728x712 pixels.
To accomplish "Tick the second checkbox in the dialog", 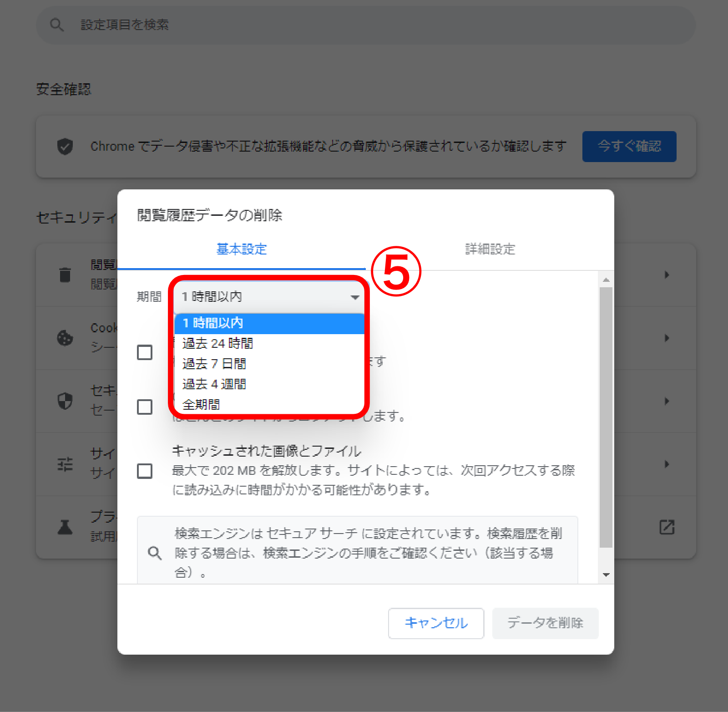I will click(x=145, y=407).
